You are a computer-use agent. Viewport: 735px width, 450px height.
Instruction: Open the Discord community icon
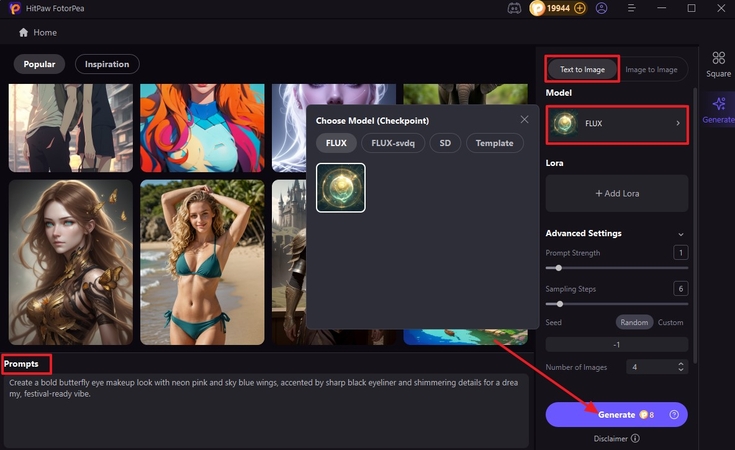pyautogui.click(x=514, y=8)
